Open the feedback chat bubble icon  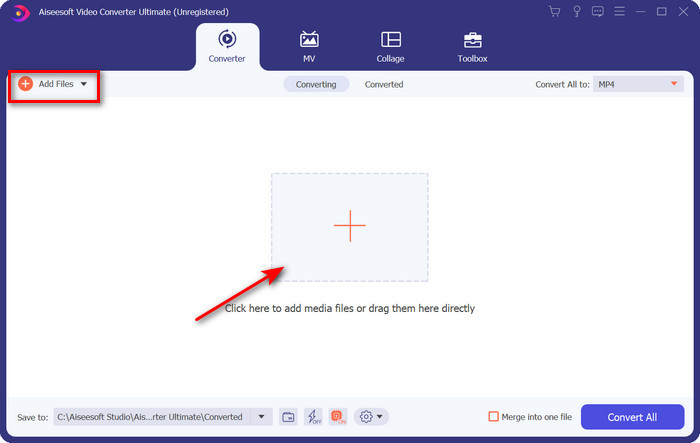click(597, 12)
